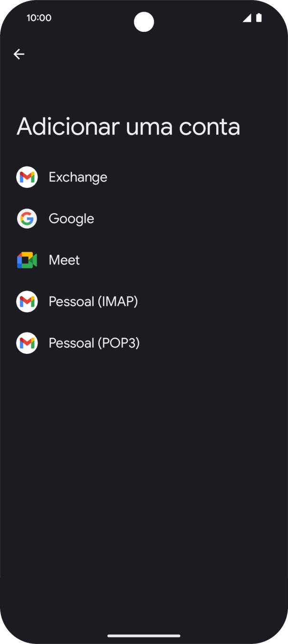This screenshot has height=644, width=288.
Task: Select Pessoal (IMAP) account type
Action: coord(93,301)
